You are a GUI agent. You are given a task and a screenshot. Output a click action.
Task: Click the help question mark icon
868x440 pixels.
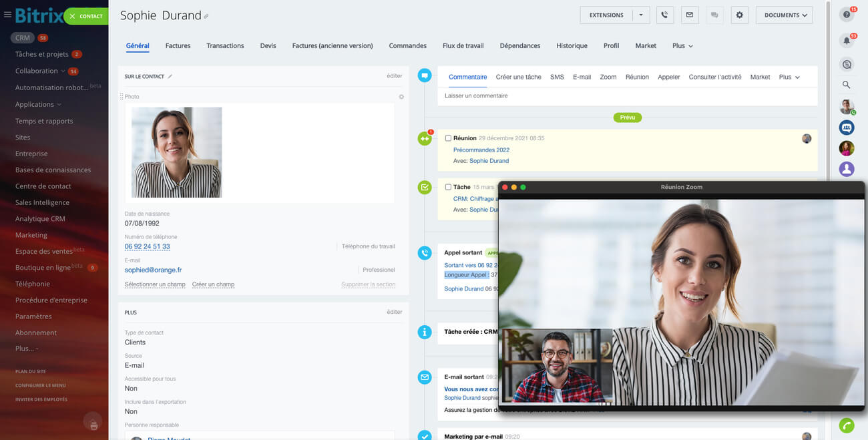(x=847, y=15)
